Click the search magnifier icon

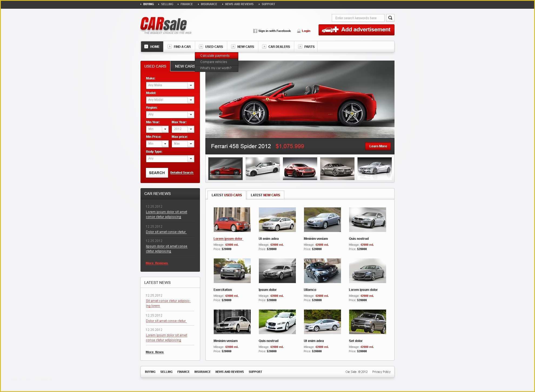pos(390,18)
